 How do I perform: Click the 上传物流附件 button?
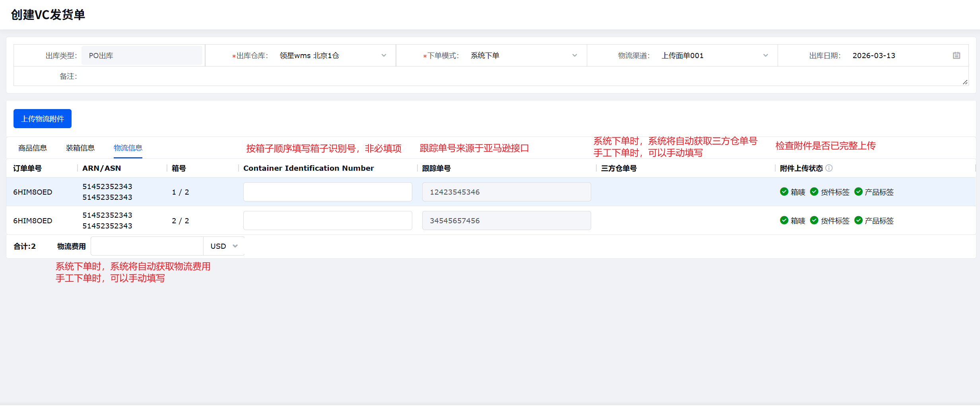(43, 119)
